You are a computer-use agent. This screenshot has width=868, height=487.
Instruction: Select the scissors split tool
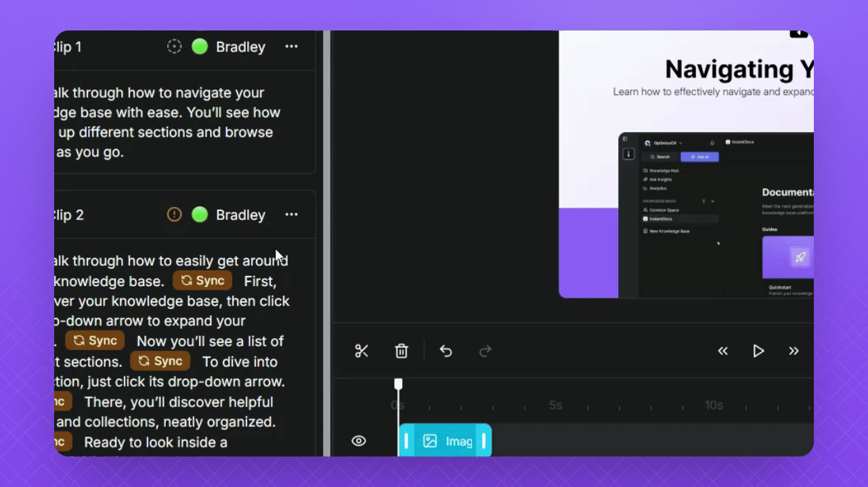coord(362,351)
